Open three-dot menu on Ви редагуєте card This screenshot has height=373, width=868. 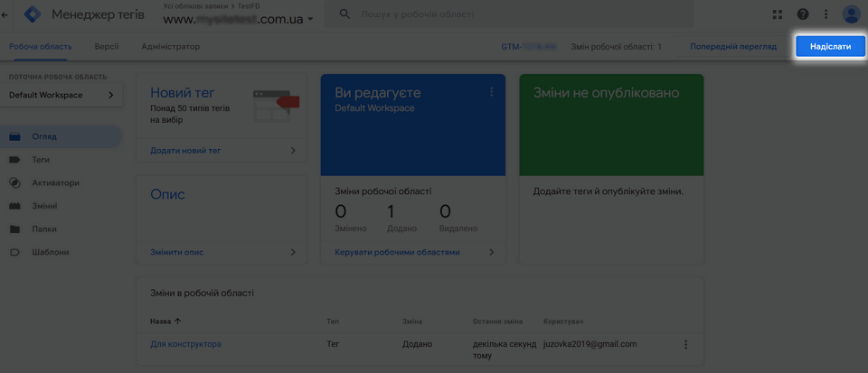(x=492, y=92)
